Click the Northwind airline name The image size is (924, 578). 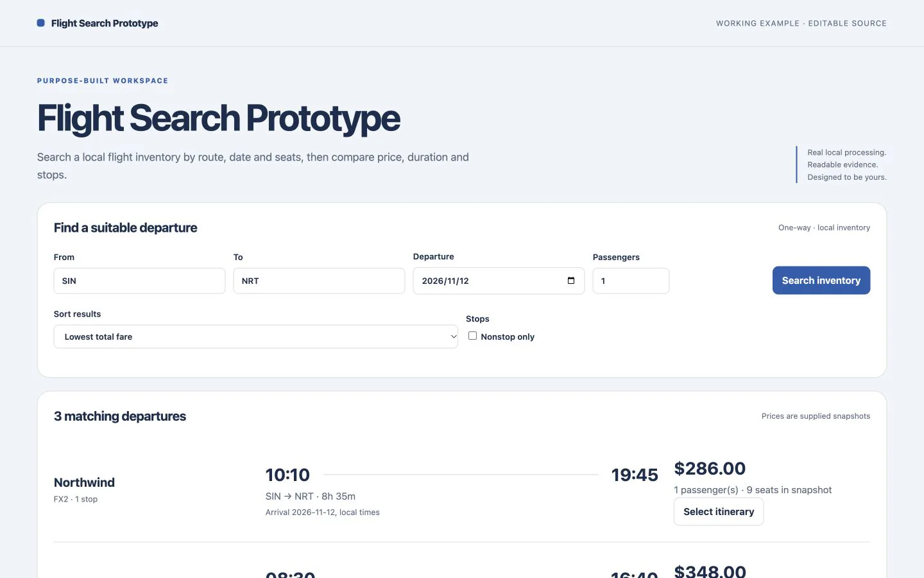click(84, 482)
